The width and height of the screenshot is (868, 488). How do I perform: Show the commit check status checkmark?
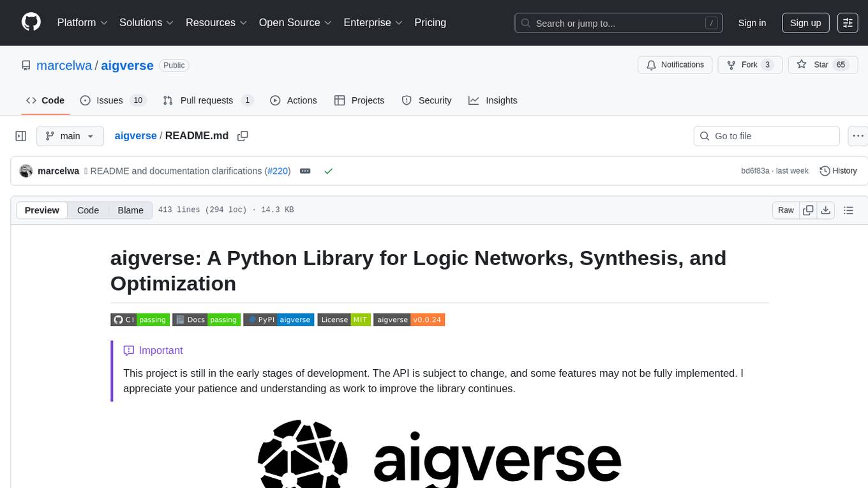click(x=328, y=171)
